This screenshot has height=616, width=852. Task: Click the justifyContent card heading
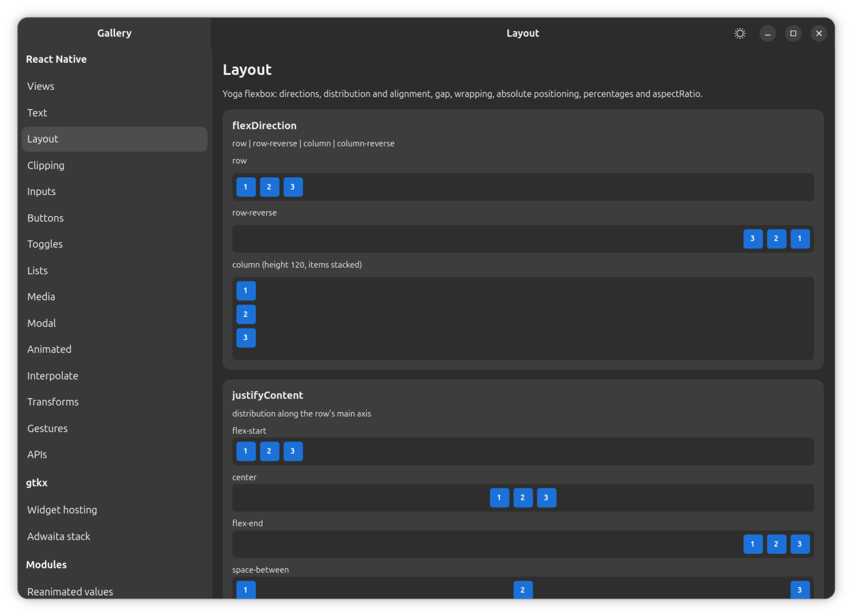pyautogui.click(x=267, y=395)
